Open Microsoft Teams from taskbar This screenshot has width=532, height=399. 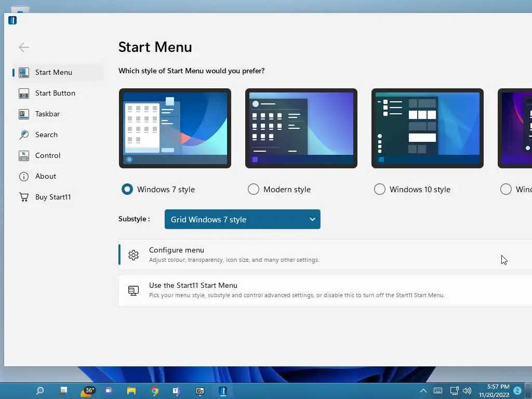(x=177, y=391)
